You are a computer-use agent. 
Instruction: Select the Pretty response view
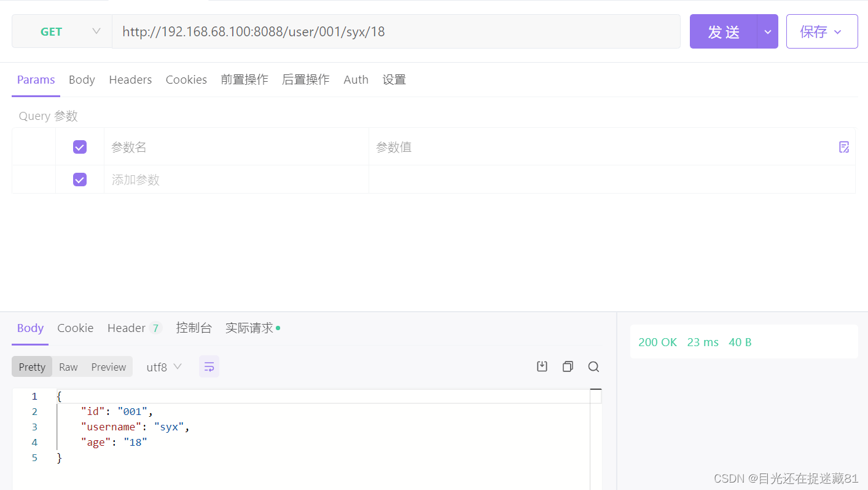(x=32, y=367)
